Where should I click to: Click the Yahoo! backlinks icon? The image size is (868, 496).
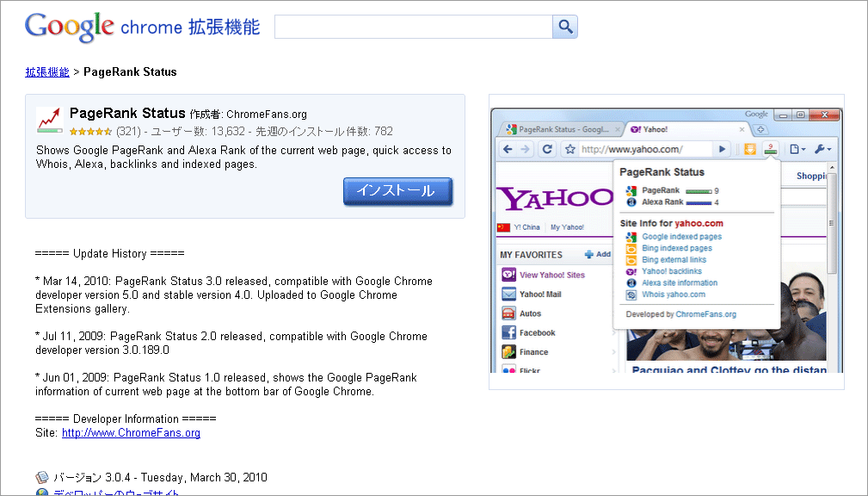[x=631, y=271]
